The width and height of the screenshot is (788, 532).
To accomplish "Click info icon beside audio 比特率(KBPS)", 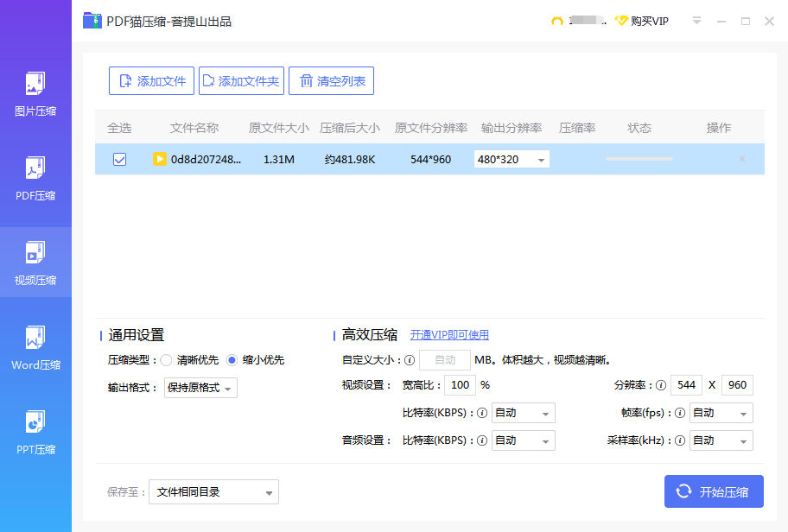I will pyautogui.click(x=482, y=440).
